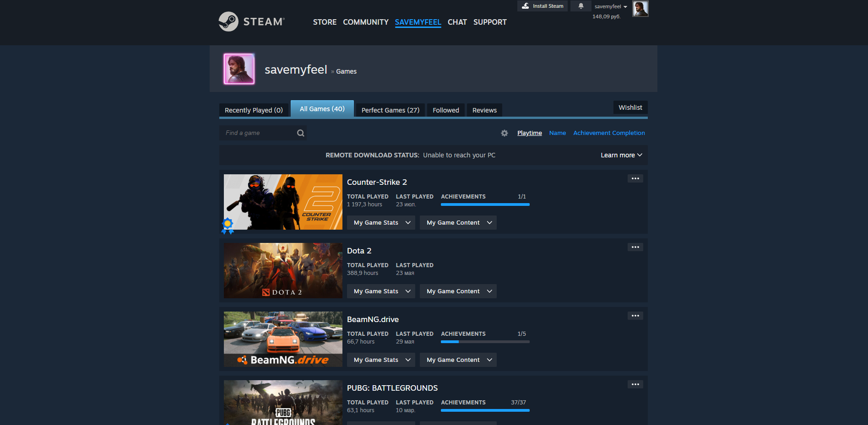Open the Dota 2 cover thumbnail
Viewport: 868px width, 425px height.
pyautogui.click(x=283, y=270)
